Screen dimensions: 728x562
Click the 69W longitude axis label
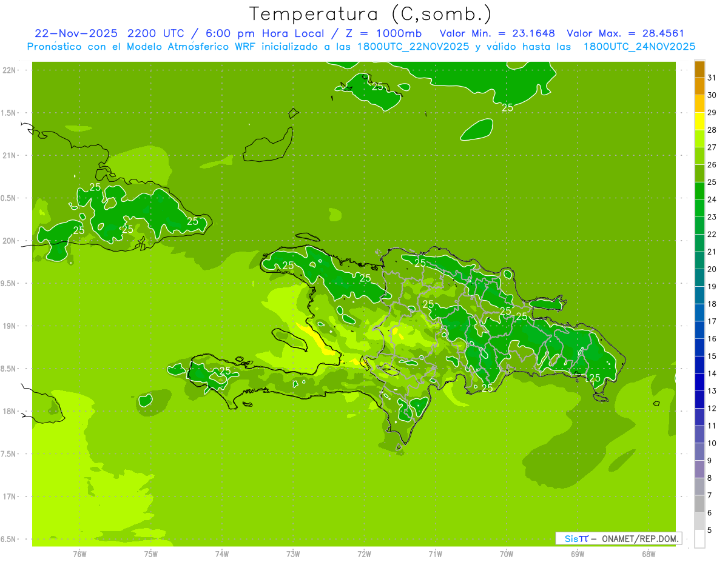click(578, 554)
